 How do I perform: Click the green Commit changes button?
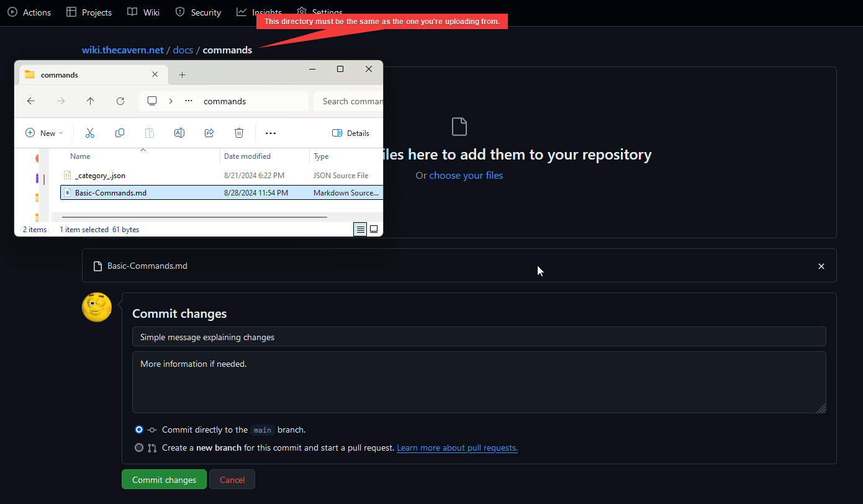(164, 480)
